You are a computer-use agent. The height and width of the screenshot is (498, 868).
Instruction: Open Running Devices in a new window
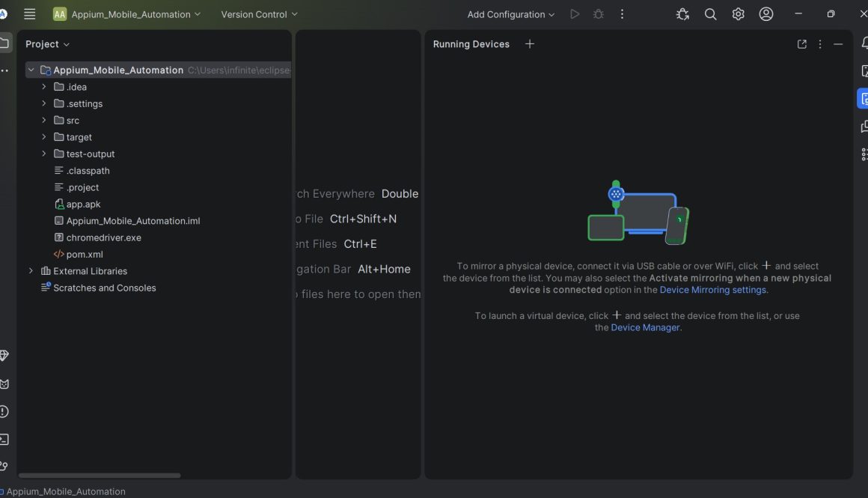(801, 44)
